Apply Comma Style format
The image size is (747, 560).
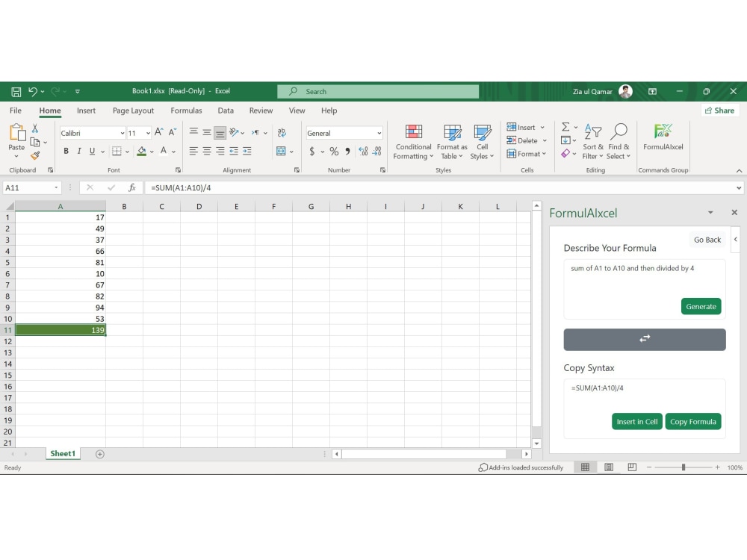click(347, 152)
